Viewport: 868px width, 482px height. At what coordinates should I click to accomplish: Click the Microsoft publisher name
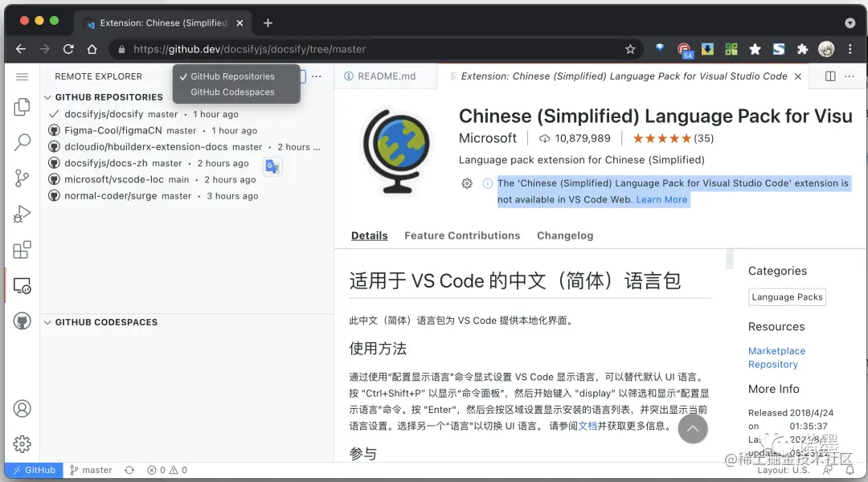point(488,138)
